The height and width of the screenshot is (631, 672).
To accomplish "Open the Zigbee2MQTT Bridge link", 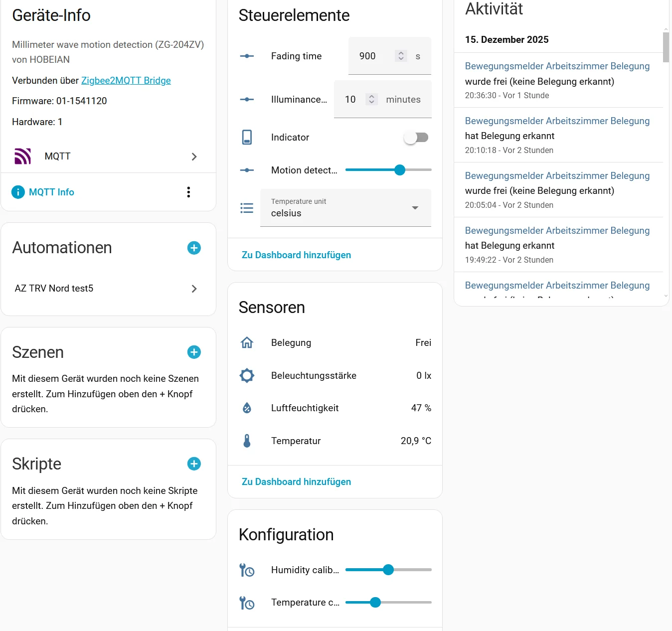I will [x=126, y=81].
